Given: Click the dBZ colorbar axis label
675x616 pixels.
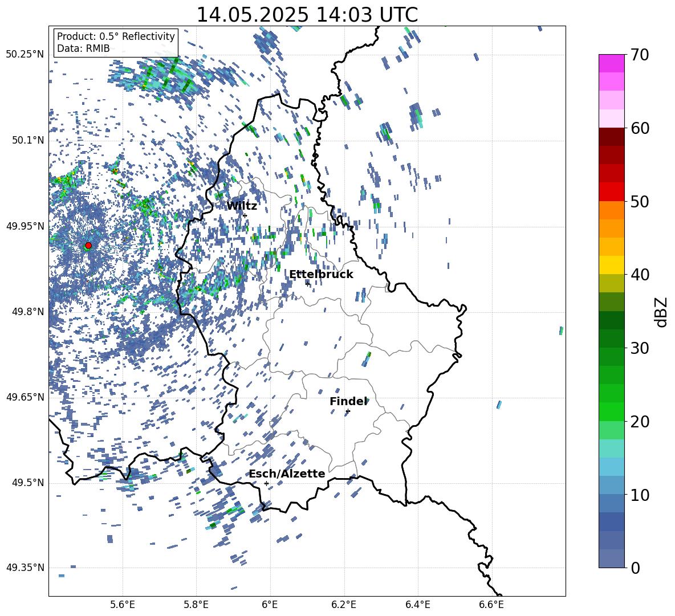Looking at the screenshot, I should click(662, 312).
